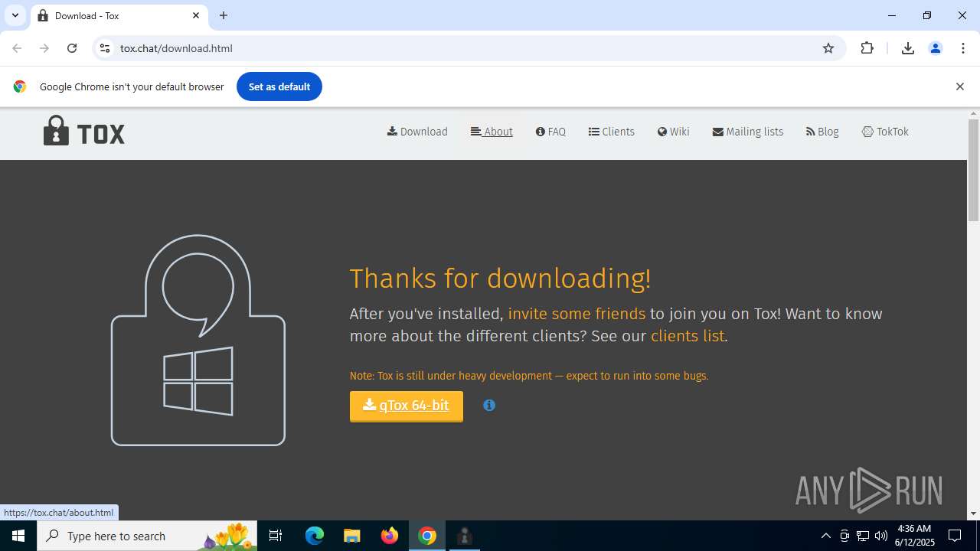Open the Chrome three-dot menu
The image size is (980, 551).
point(963,48)
